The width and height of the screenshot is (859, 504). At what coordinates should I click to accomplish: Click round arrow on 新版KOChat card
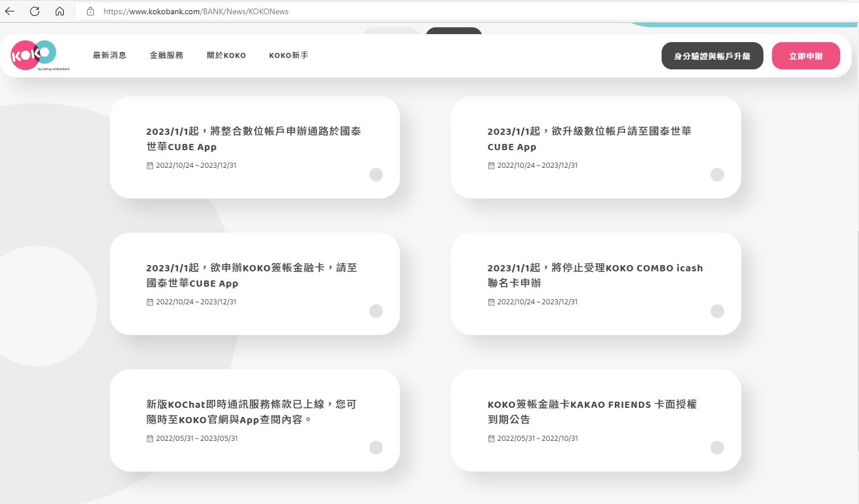click(x=376, y=448)
